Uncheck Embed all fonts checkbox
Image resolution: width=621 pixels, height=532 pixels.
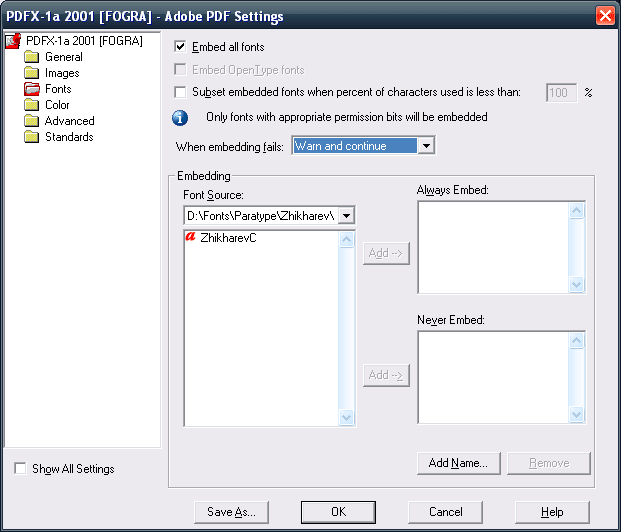(x=180, y=47)
